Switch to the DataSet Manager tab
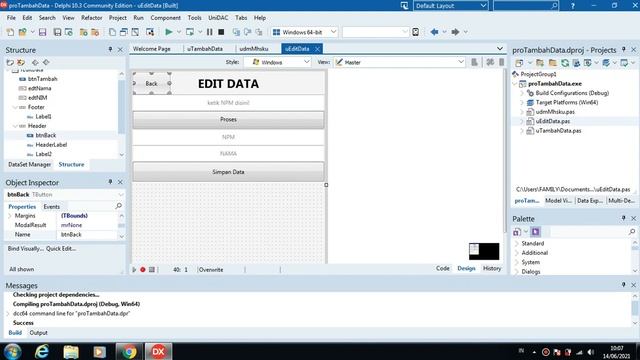640x360 pixels. (x=29, y=164)
